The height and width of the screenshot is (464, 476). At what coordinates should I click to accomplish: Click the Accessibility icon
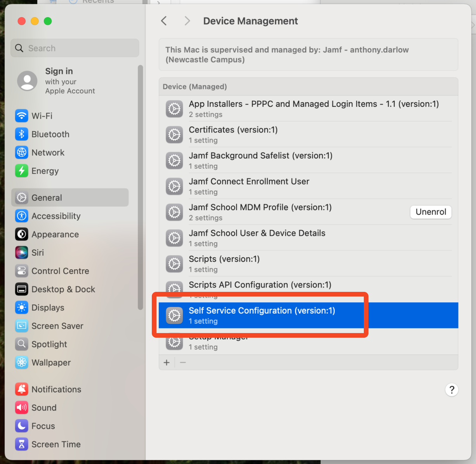click(x=22, y=216)
